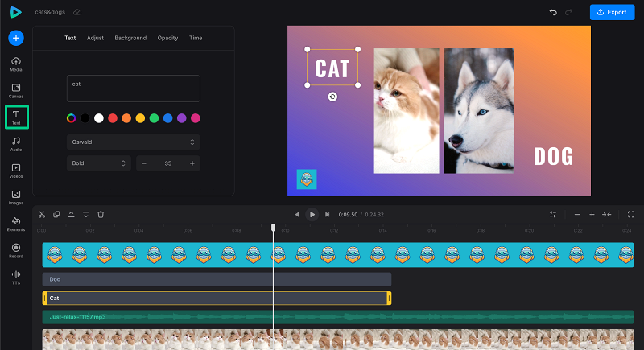
Task: Click the rotate handle below CAT text
Action: (332, 97)
